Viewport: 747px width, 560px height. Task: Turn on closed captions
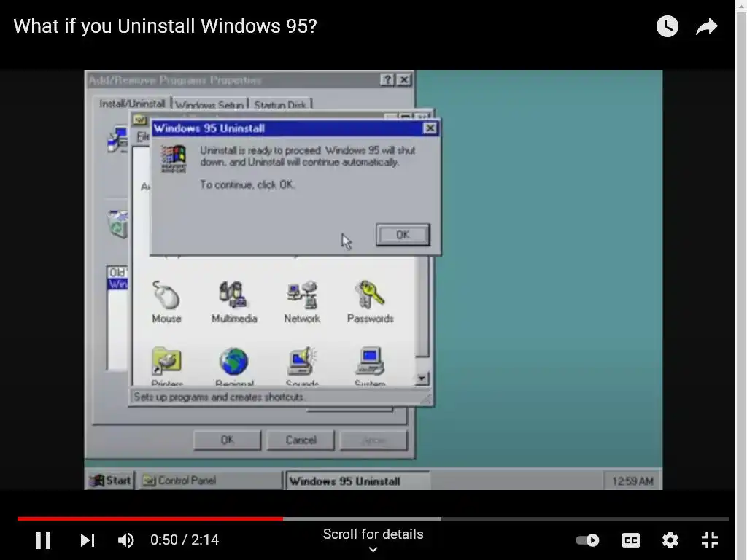point(631,540)
